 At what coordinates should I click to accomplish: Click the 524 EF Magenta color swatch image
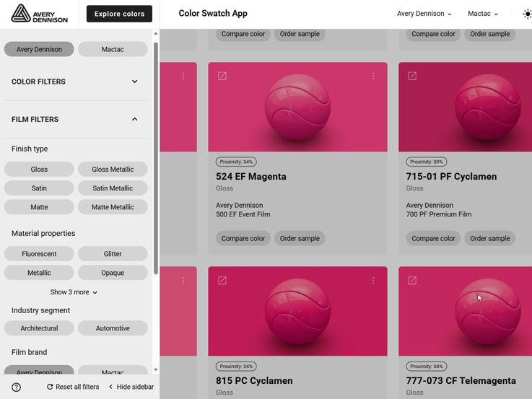tap(297, 107)
